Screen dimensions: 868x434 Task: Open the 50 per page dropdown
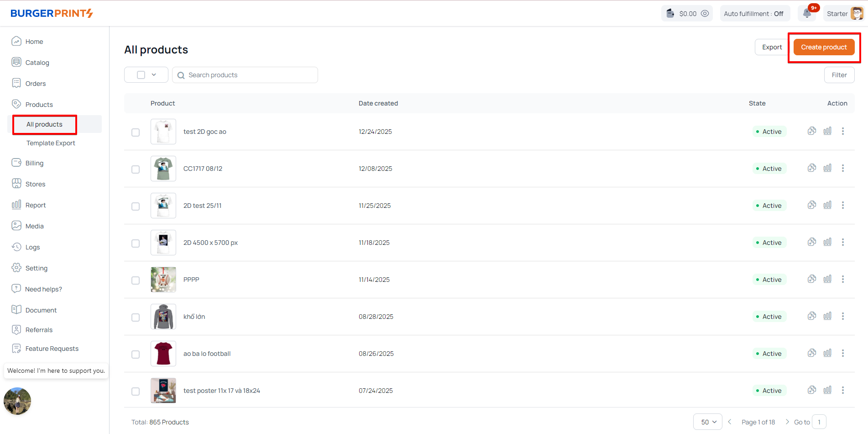pyautogui.click(x=708, y=422)
